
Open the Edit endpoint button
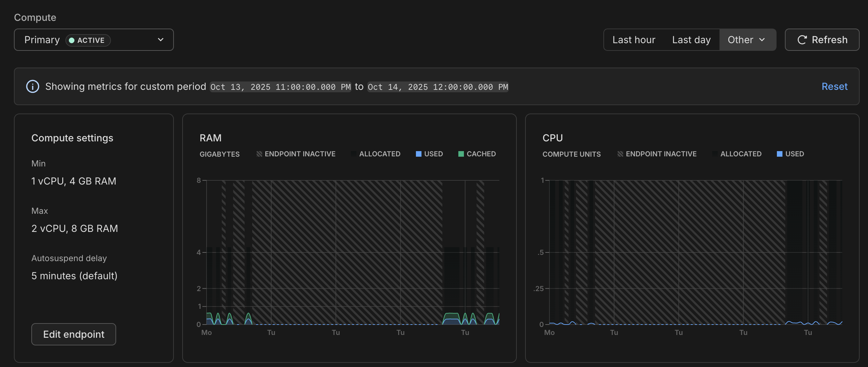[74, 334]
